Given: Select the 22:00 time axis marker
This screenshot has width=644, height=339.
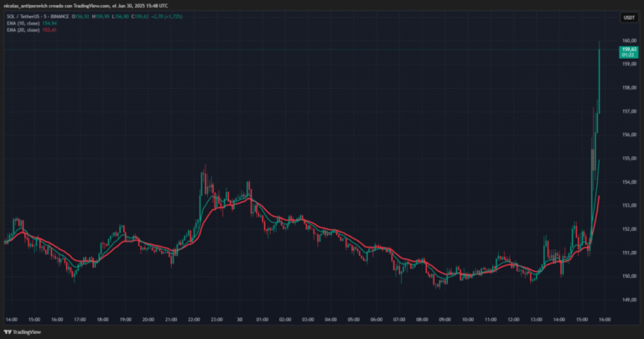Looking at the screenshot, I should 194,320.
